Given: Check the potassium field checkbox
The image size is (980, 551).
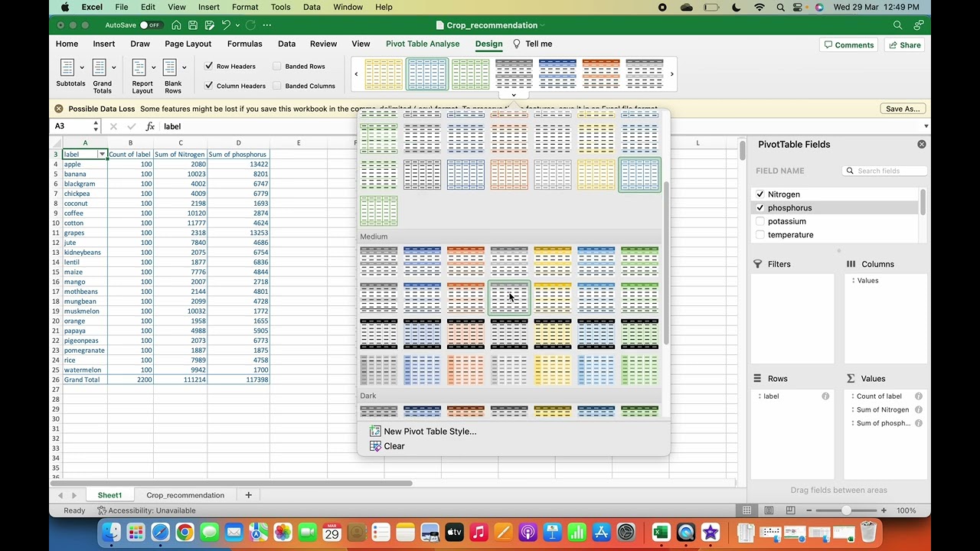Looking at the screenshot, I should [759, 221].
